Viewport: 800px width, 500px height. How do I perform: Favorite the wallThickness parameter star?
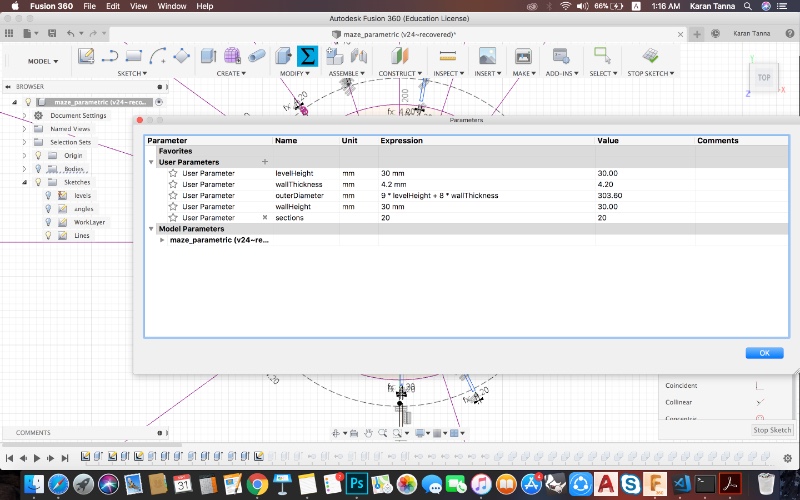(x=173, y=184)
